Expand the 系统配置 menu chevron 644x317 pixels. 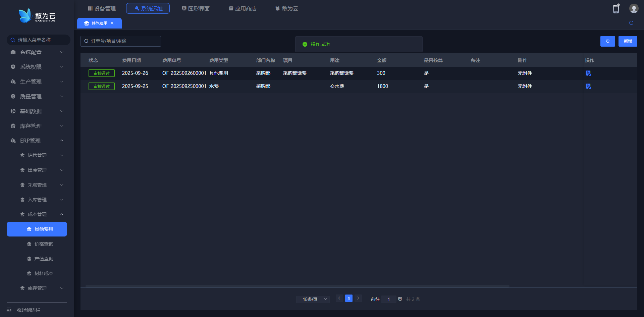click(x=62, y=52)
